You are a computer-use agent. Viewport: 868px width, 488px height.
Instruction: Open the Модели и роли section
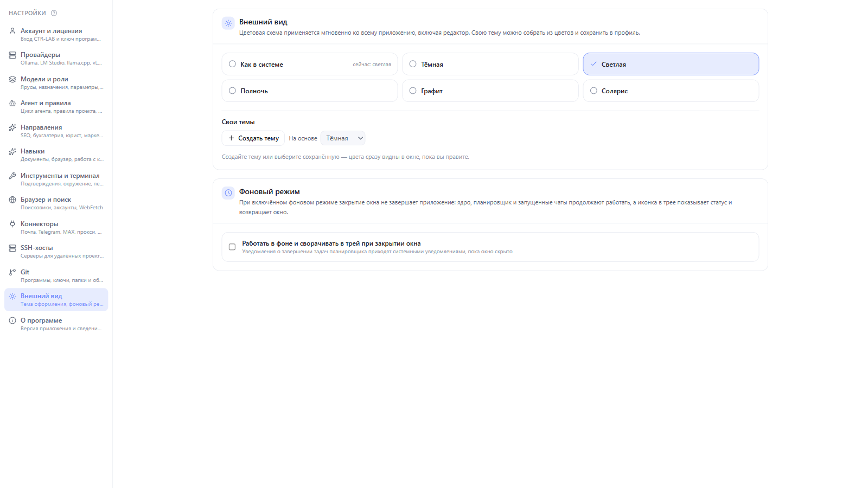[56, 83]
